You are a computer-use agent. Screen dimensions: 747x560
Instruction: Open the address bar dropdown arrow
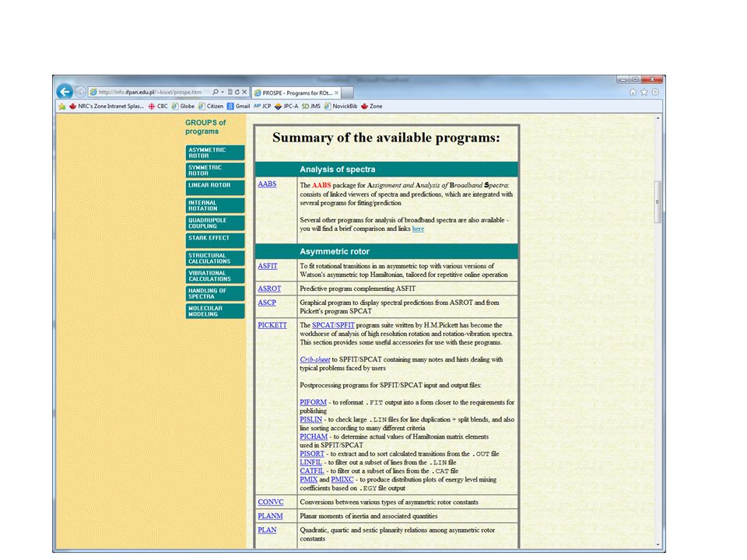pos(222,92)
